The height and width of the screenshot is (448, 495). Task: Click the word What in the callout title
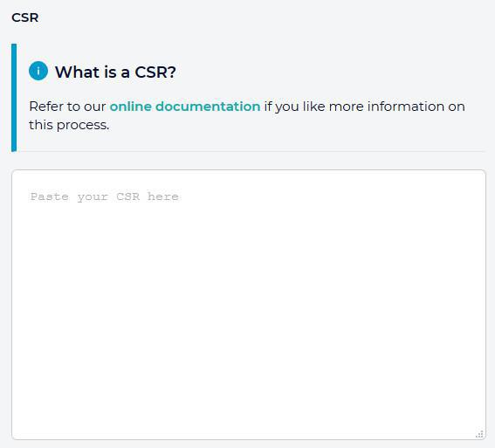pos(78,72)
